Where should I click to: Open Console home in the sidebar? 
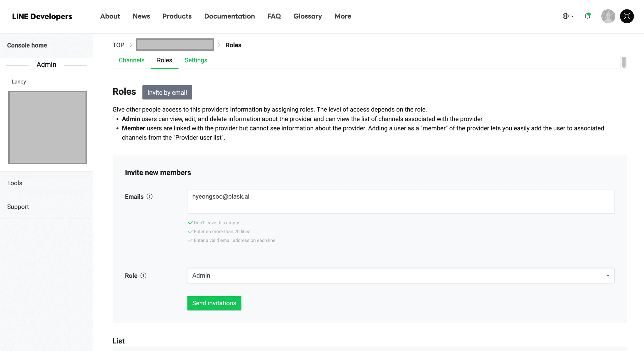(47, 45)
